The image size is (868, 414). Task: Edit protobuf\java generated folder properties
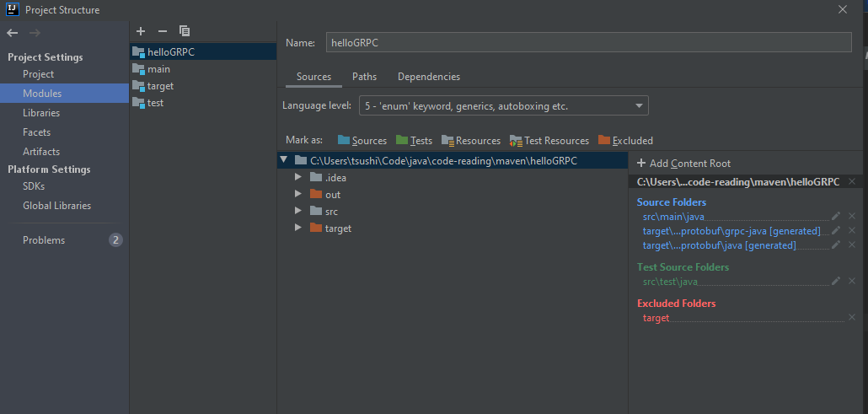[836, 245]
